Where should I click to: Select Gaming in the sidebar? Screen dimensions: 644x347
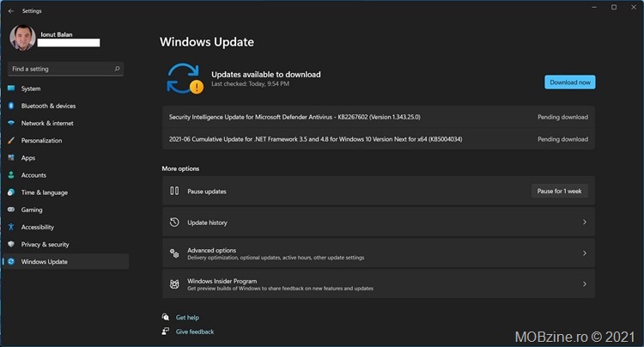[66, 210]
